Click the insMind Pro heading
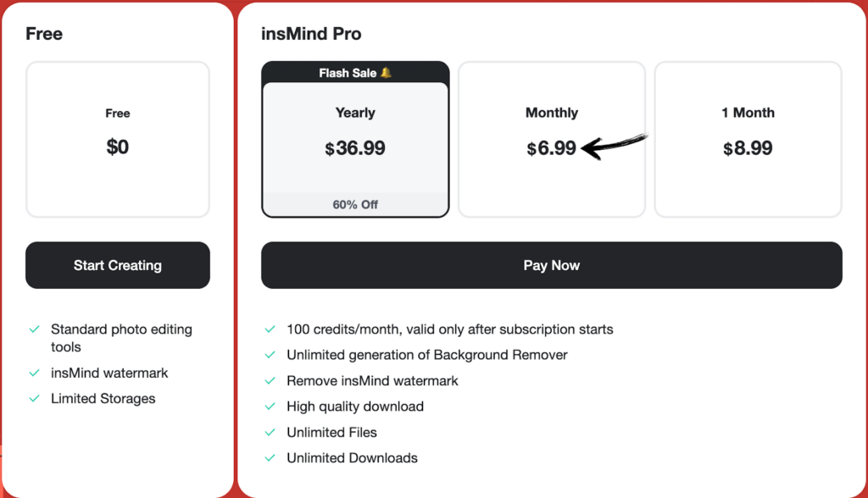 click(x=311, y=35)
